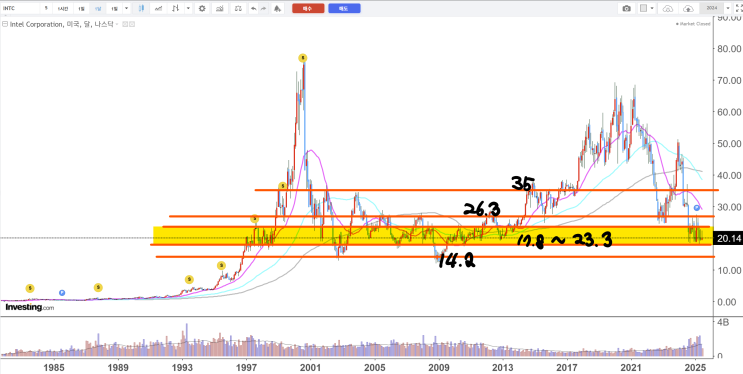Click the 50.00 price axis label
This screenshot has height=374, width=743.
(x=729, y=144)
